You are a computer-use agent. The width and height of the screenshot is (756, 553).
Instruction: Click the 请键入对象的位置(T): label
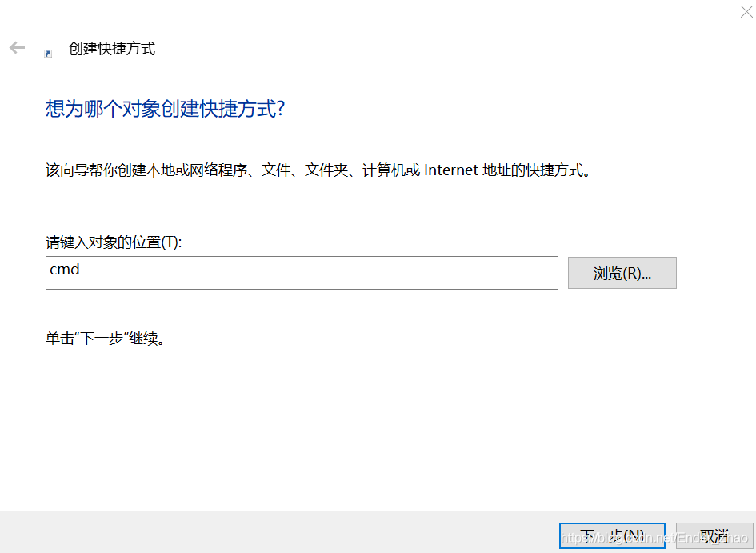tap(114, 242)
